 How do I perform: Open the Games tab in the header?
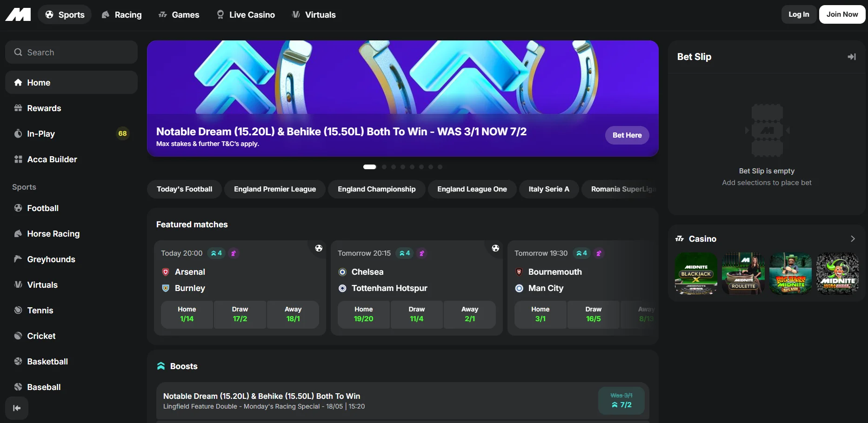pyautogui.click(x=179, y=14)
